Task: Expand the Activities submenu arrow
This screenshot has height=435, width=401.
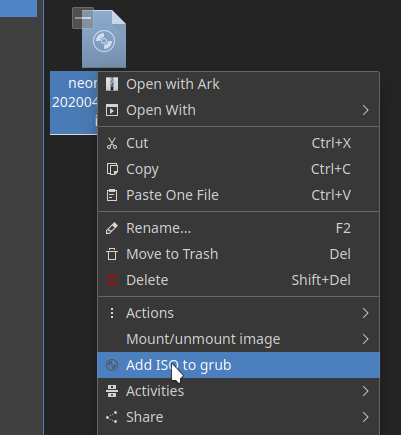Action: coord(365,391)
